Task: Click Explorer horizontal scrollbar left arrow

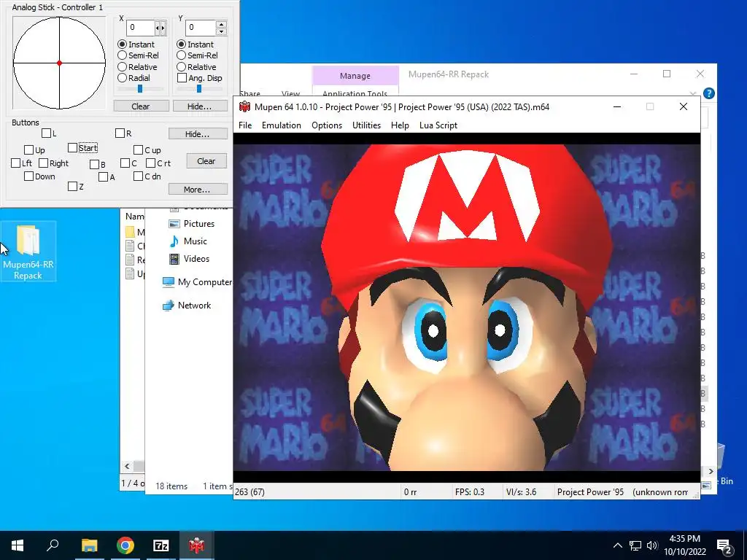Action: pos(127,466)
